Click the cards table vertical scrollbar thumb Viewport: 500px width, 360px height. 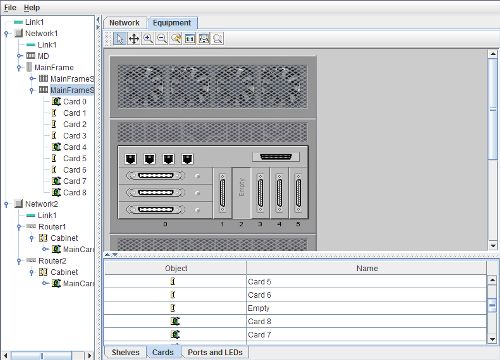(x=492, y=305)
